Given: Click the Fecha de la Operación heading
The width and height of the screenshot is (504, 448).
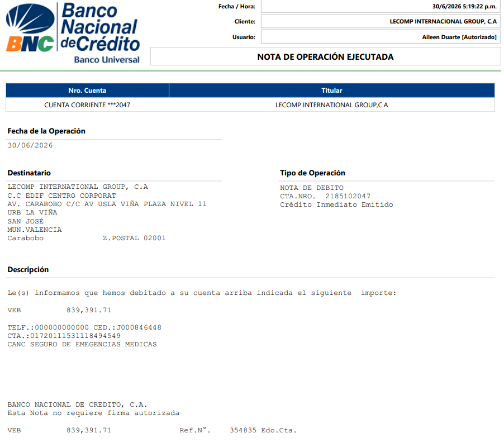Looking at the screenshot, I should click(x=46, y=131).
